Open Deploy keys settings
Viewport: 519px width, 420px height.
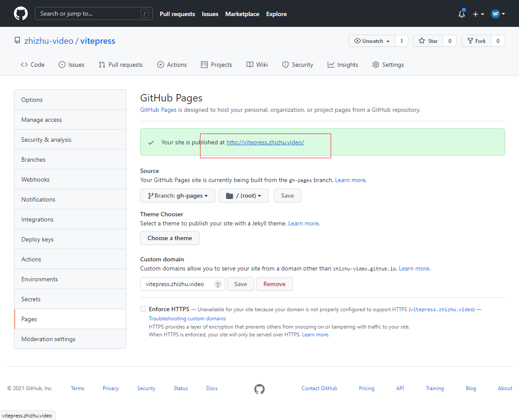click(x=70, y=239)
